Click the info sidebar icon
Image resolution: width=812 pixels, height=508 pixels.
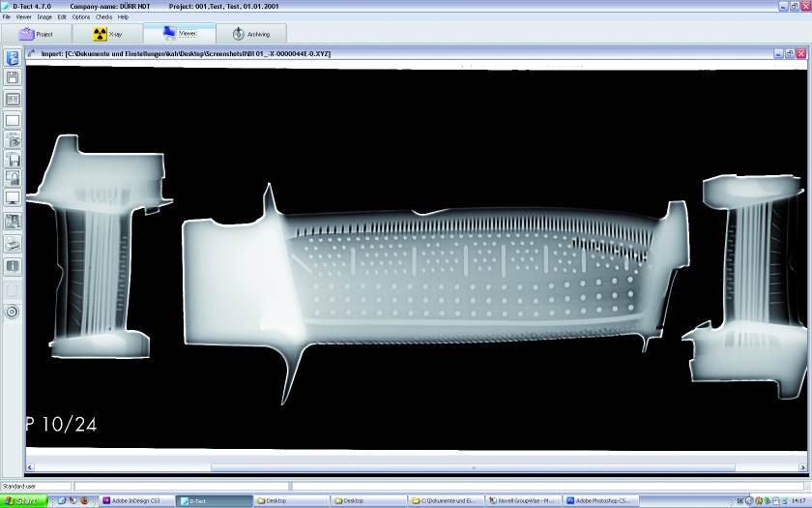pyautogui.click(x=13, y=265)
